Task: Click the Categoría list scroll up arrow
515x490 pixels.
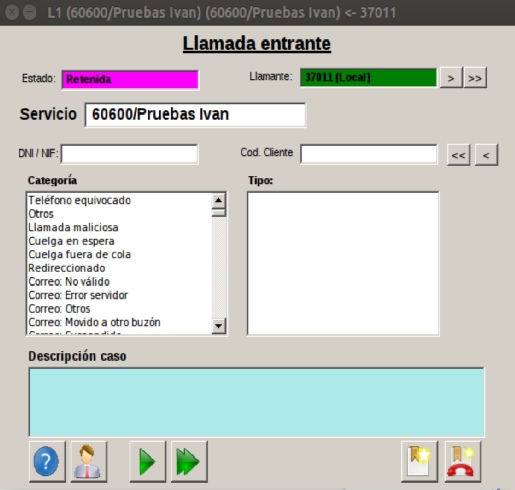Action: tap(219, 201)
